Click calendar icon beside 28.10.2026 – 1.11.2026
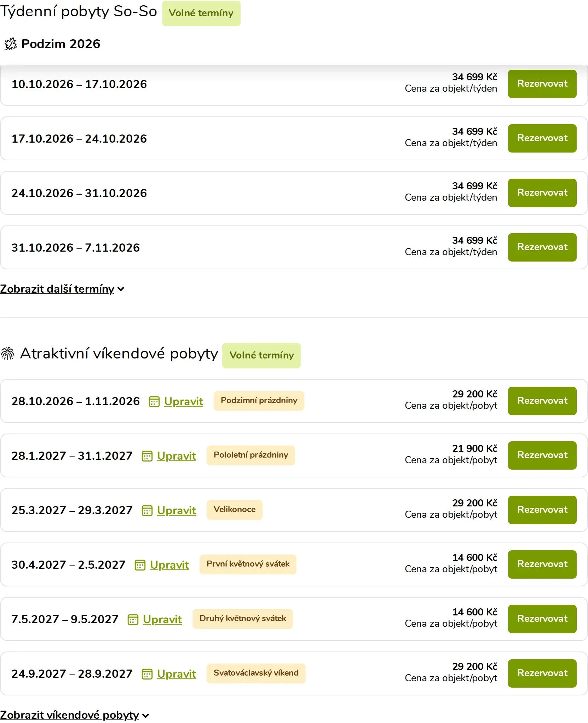Screen dimensions: 588x723 [x=154, y=402]
